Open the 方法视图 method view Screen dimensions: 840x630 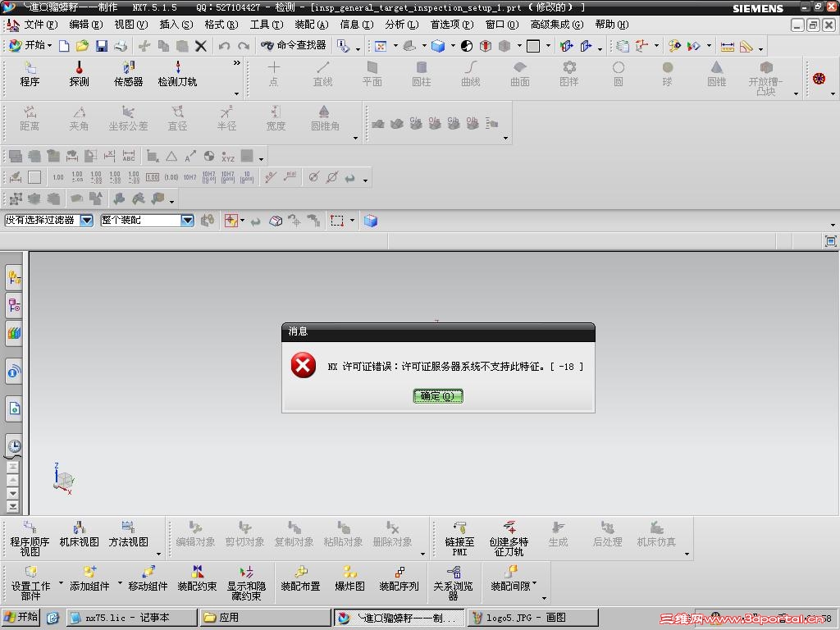(129, 535)
